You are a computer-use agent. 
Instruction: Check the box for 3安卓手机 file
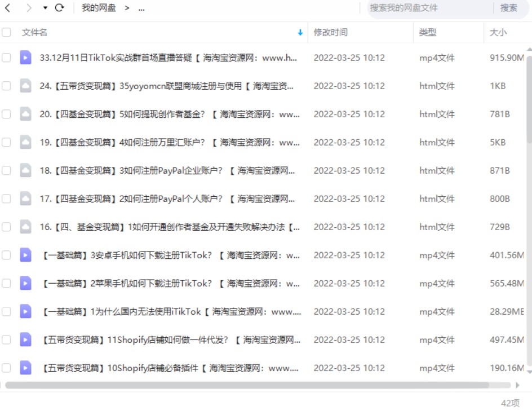click(x=6, y=255)
